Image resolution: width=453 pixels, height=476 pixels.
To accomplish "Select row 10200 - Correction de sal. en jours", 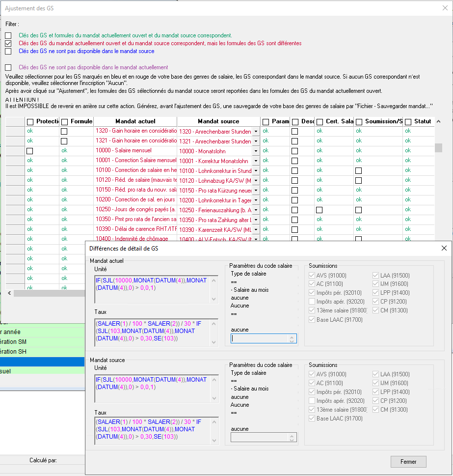I will click(x=135, y=199).
